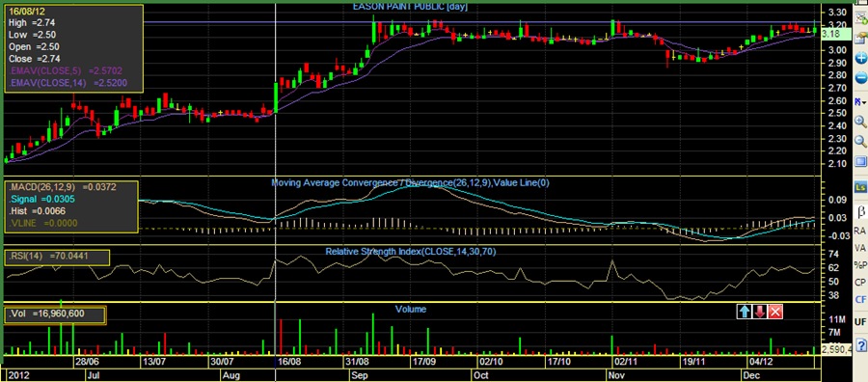This screenshot has width=868, height=382.
Task: Close the Volume panel with red X
Action: tap(775, 312)
